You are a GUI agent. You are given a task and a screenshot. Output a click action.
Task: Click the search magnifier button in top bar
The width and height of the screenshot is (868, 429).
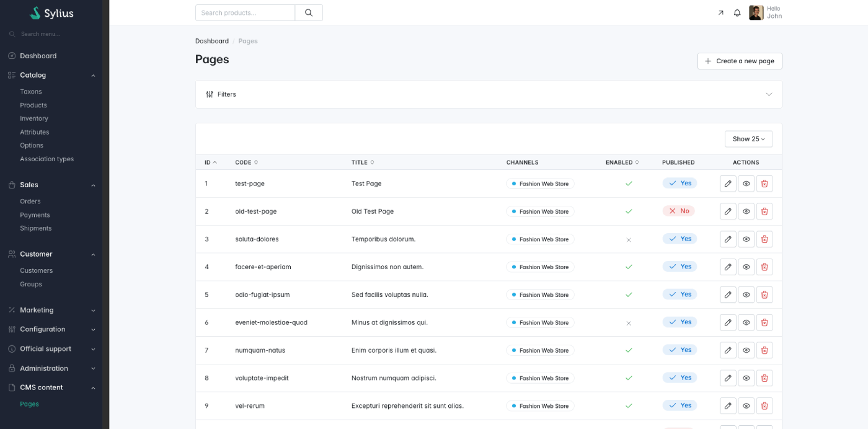[x=309, y=12]
